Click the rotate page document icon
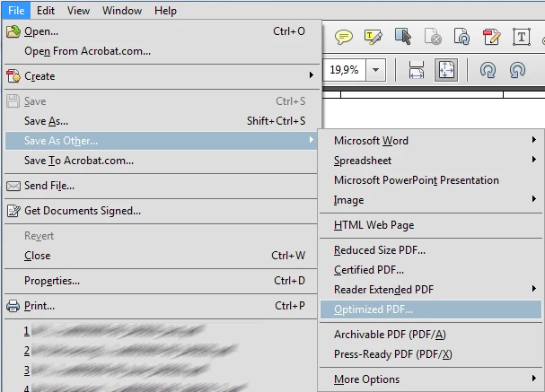The width and height of the screenshot is (545, 392). [461, 37]
